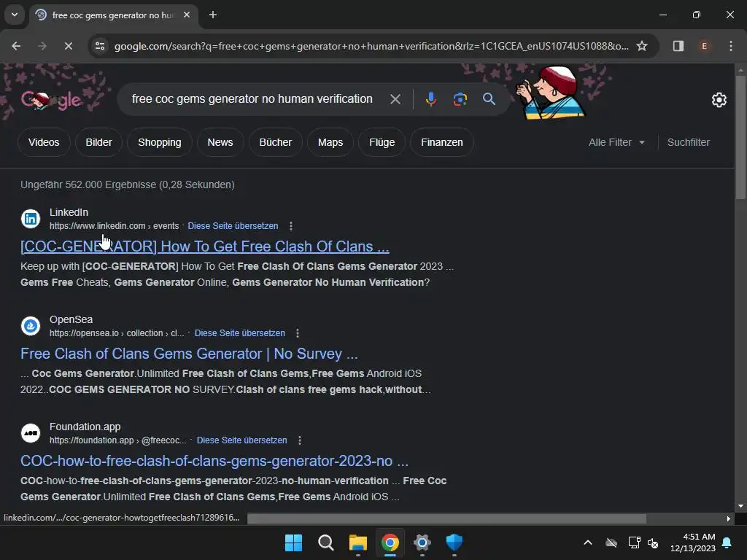Show hidden system tray icons
747x560 pixels.
[588, 542]
